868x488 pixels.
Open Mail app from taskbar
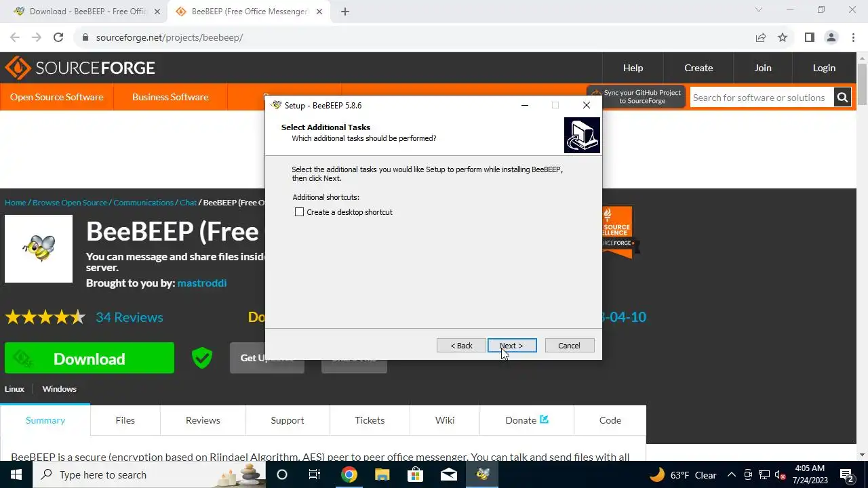click(x=448, y=474)
